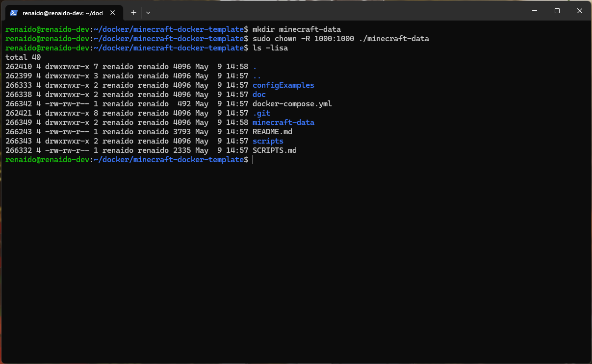The image size is (592, 364).
Task: Click inode number 266332
Action: coord(19,150)
